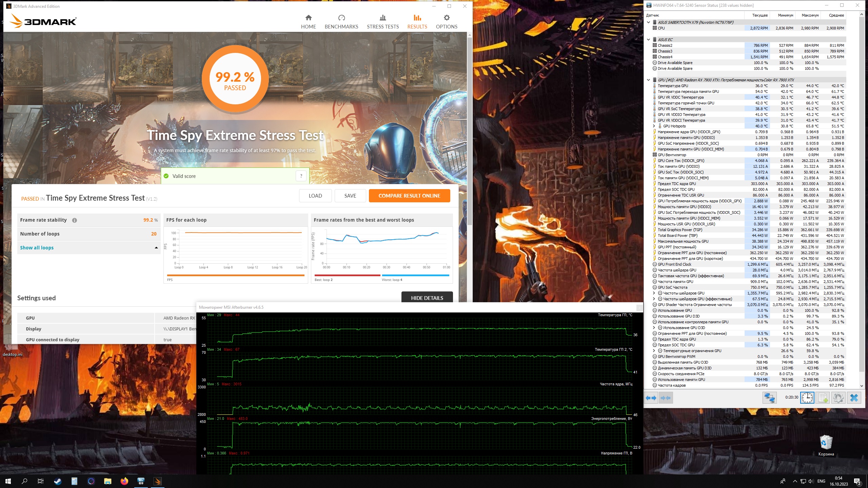868x488 pixels.
Task: Click the 3DMark results vertical scrollbar
Action: point(469,136)
